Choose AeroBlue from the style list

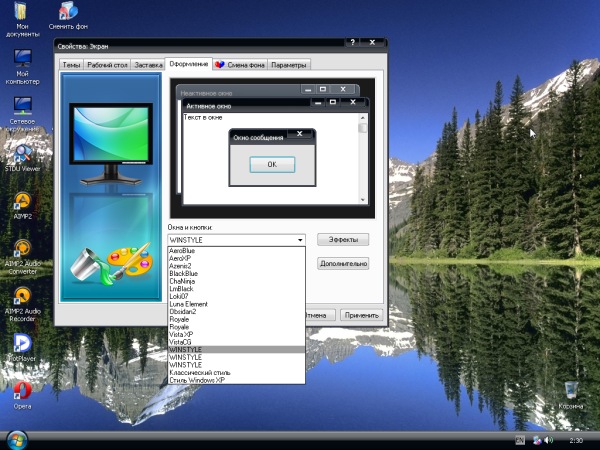(x=184, y=251)
